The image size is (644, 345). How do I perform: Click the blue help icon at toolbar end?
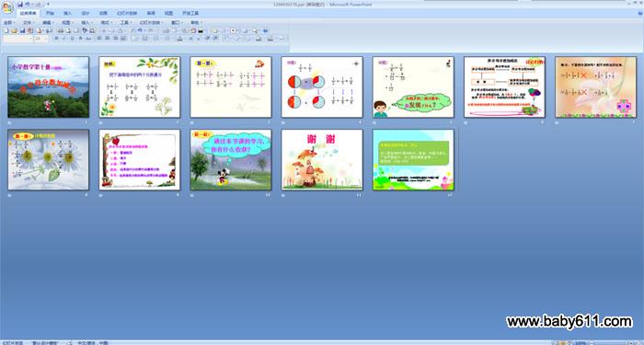tap(265, 30)
